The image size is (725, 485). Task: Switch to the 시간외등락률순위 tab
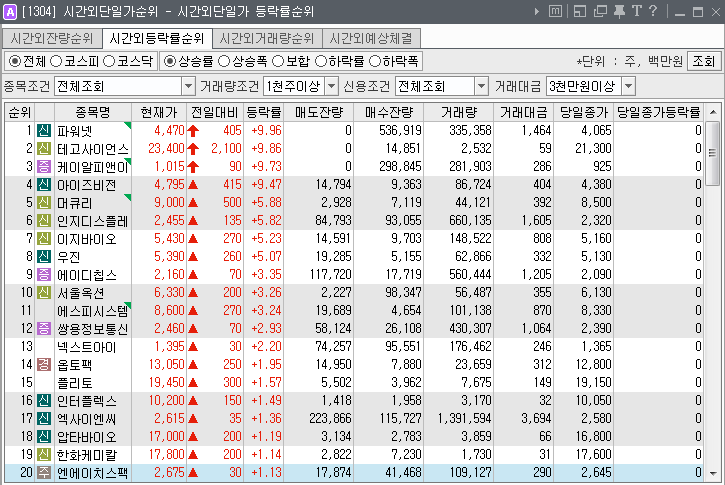(157, 38)
